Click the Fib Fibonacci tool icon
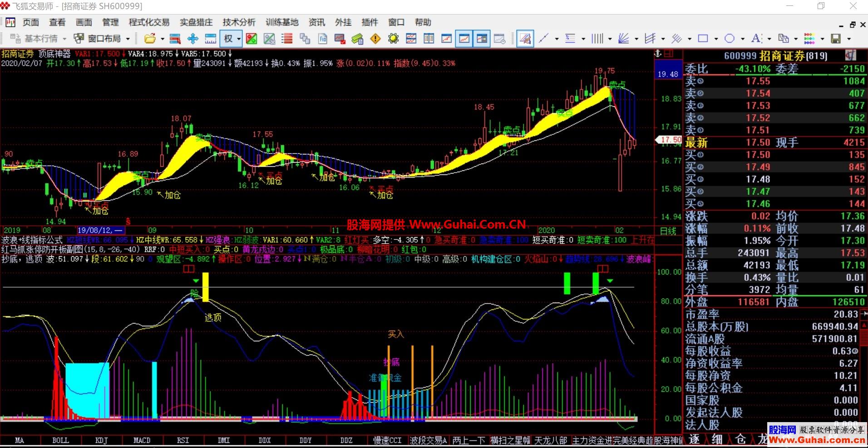This screenshot has height=448, width=868. tap(322, 39)
